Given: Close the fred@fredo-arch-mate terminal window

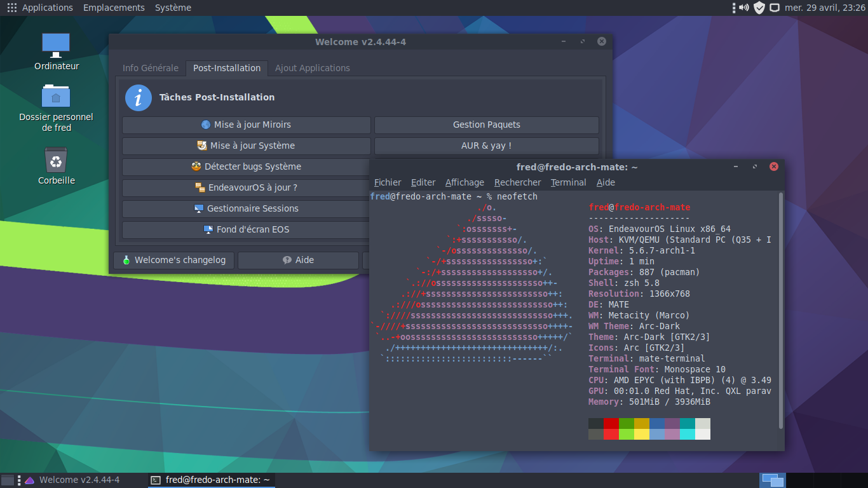Looking at the screenshot, I should coord(774,166).
